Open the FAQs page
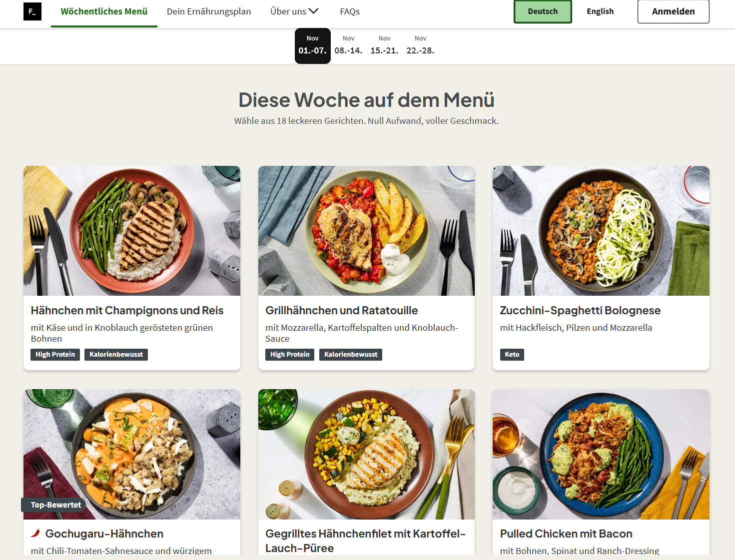 click(350, 11)
